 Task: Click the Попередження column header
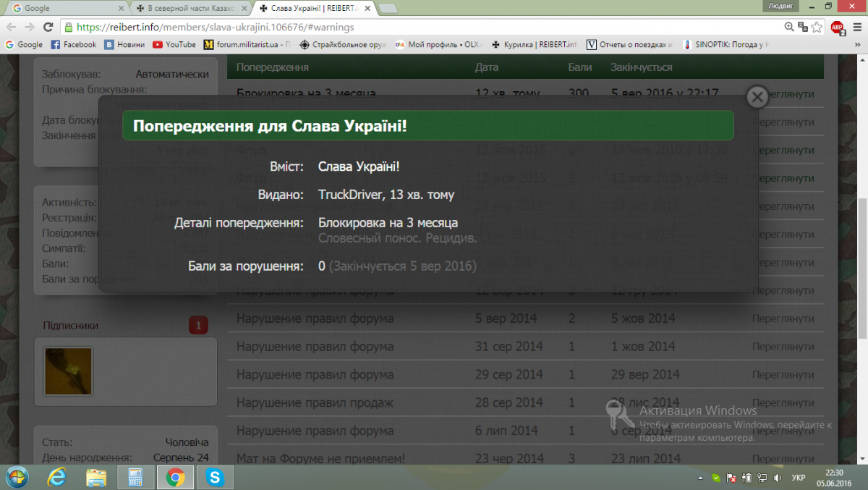pos(273,67)
